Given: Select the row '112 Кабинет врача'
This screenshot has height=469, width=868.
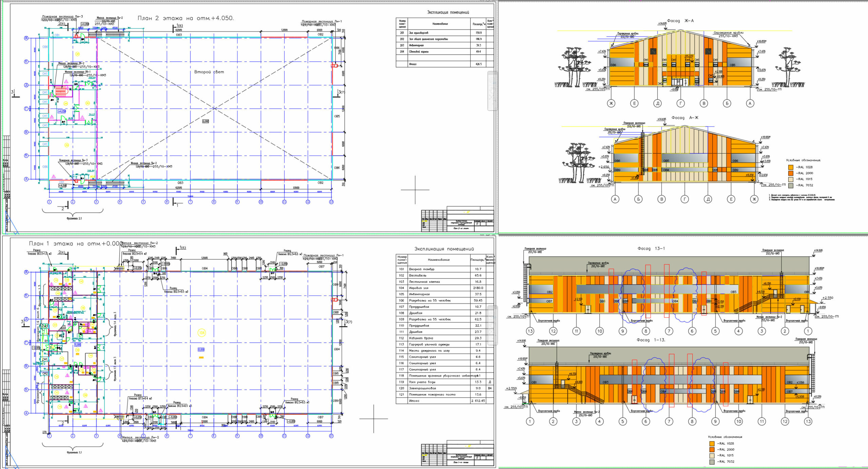Looking at the screenshot, I should (x=445, y=338).
